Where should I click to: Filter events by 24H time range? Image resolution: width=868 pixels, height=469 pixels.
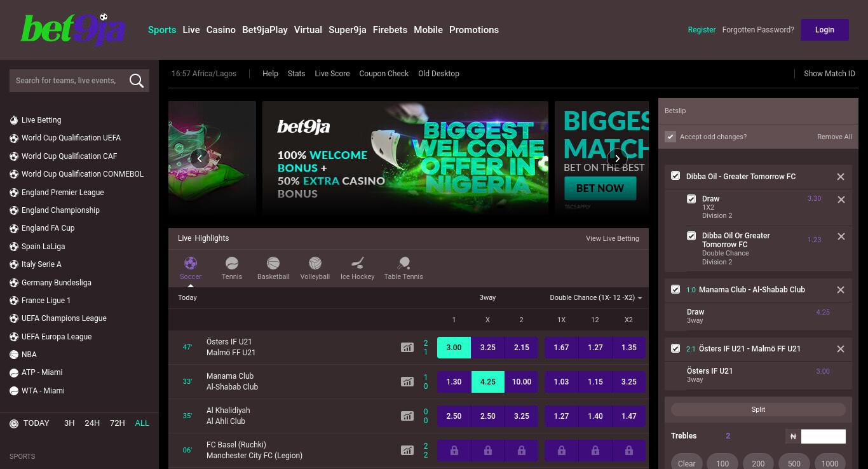pyautogui.click(x=92, y=423)
